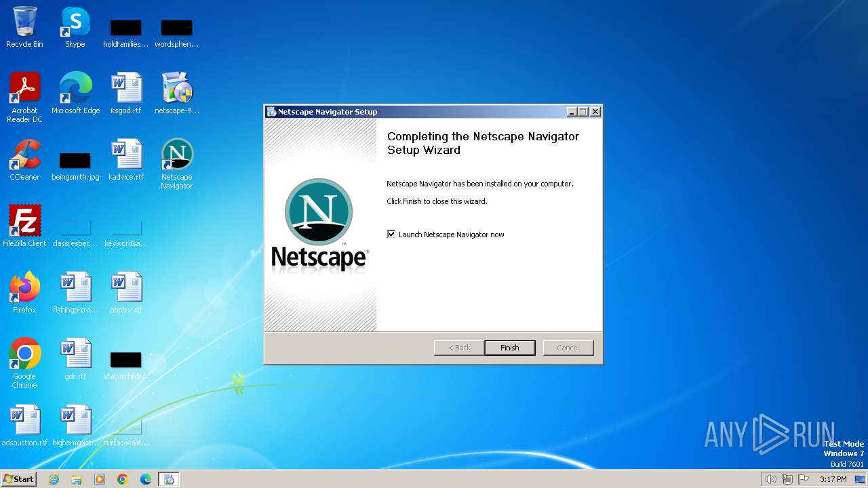Select the holdfamilies file icon
The height and width of the screenshot is (488, 868).
(x=126, y=33)
